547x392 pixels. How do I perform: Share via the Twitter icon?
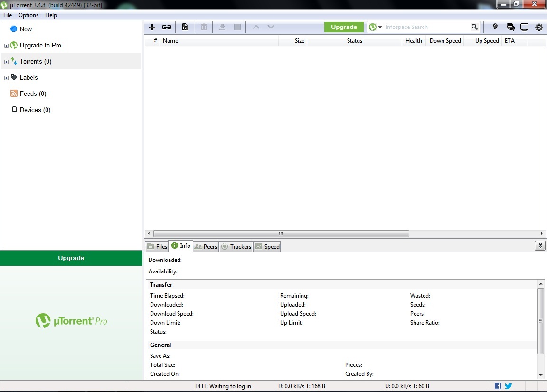coord(508,386)
